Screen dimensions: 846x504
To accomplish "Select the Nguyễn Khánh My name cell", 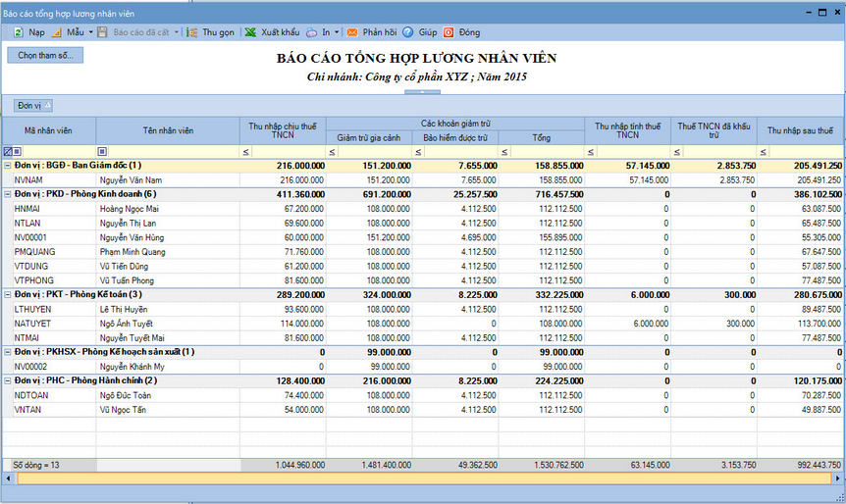I will point(168,367).
